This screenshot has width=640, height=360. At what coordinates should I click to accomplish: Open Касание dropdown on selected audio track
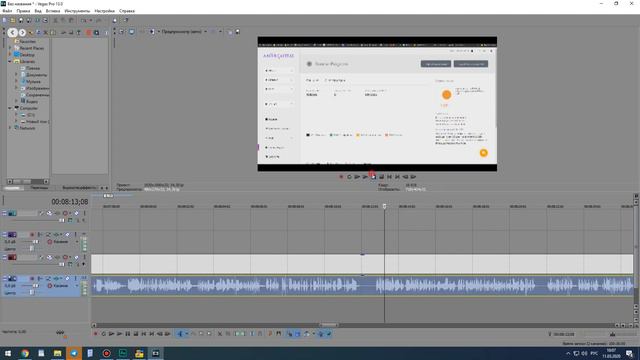click(77, 286)
